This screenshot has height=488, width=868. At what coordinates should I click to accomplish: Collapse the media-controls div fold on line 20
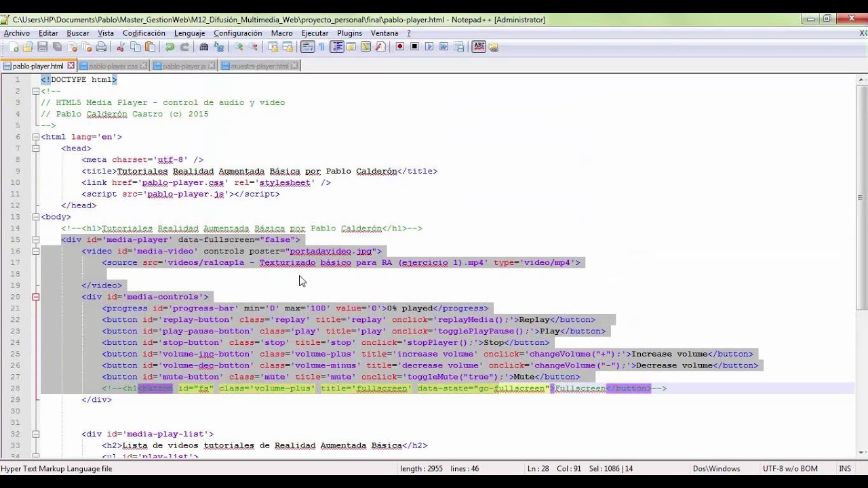(36, 297)
